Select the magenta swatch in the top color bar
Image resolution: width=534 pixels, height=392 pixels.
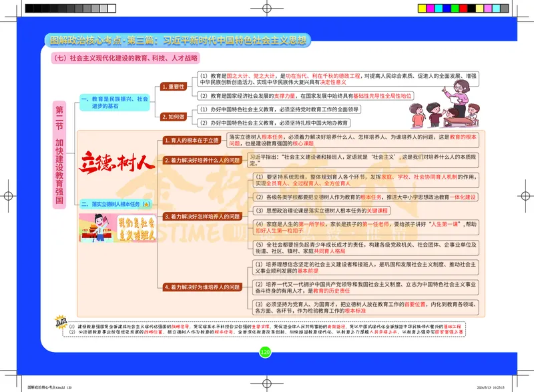pyautogui.click(x=431, y=7)
